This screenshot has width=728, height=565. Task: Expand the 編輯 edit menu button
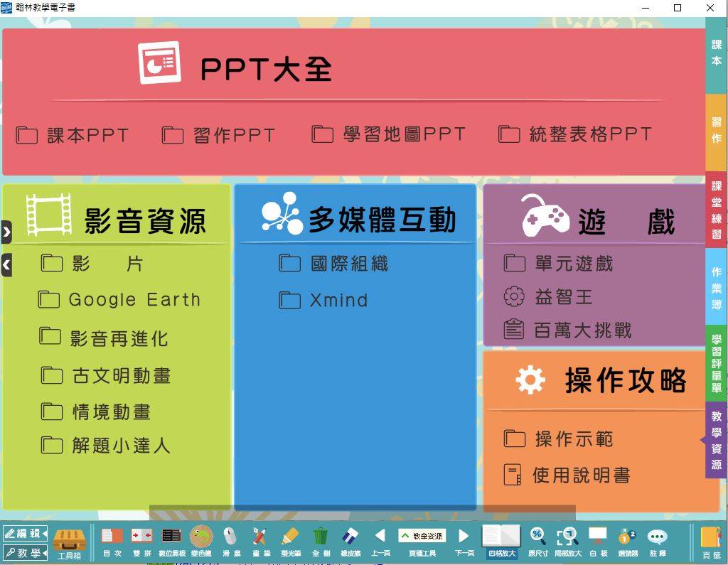click(25, 534)
